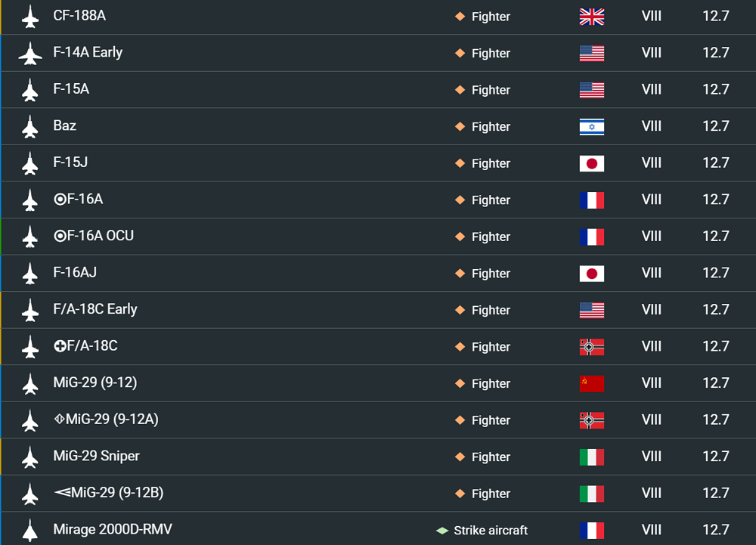Click the 12.7 rating in the F-15J row
The image size is (756, 545).
pos(715,163)
